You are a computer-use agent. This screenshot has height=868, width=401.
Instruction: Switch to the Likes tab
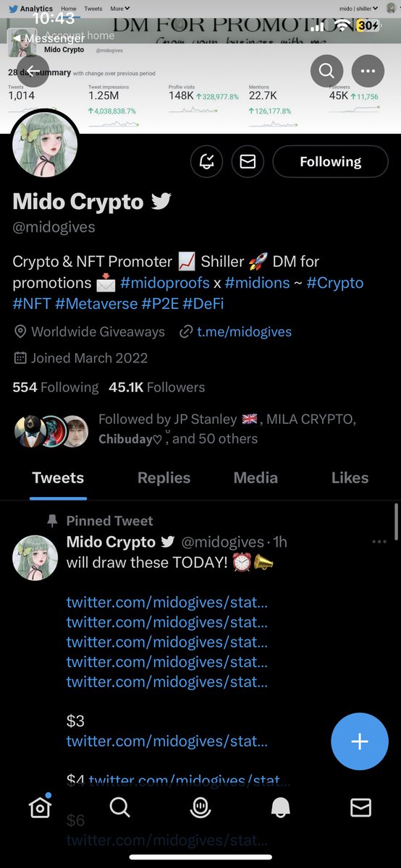pyautogui.click(x=350, y=477)
